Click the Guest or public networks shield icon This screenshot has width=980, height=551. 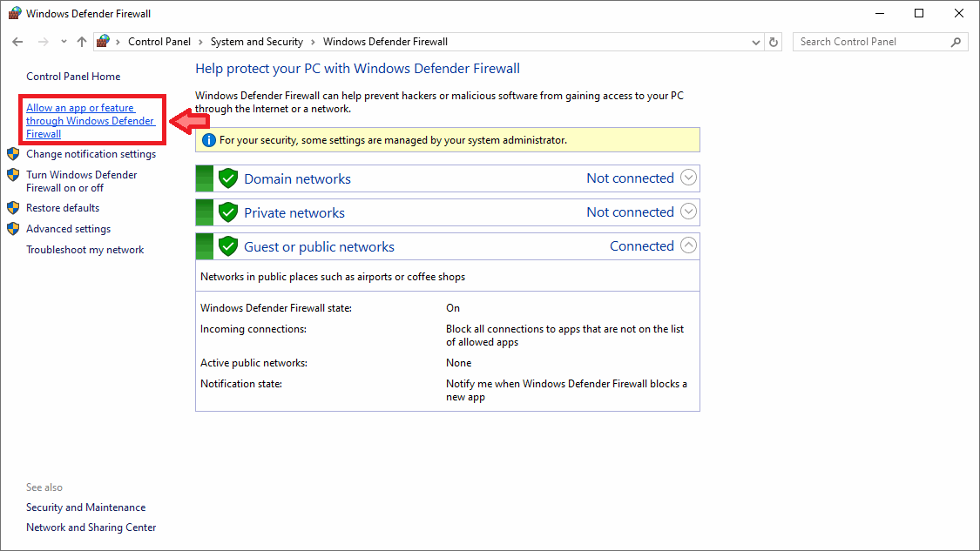[x=228, y=246]
